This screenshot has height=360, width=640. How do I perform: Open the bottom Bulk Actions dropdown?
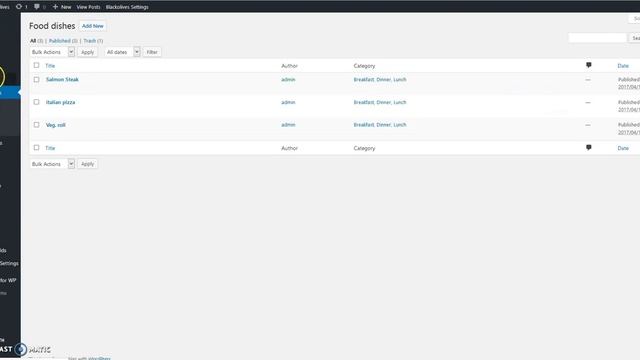point(52,164)
